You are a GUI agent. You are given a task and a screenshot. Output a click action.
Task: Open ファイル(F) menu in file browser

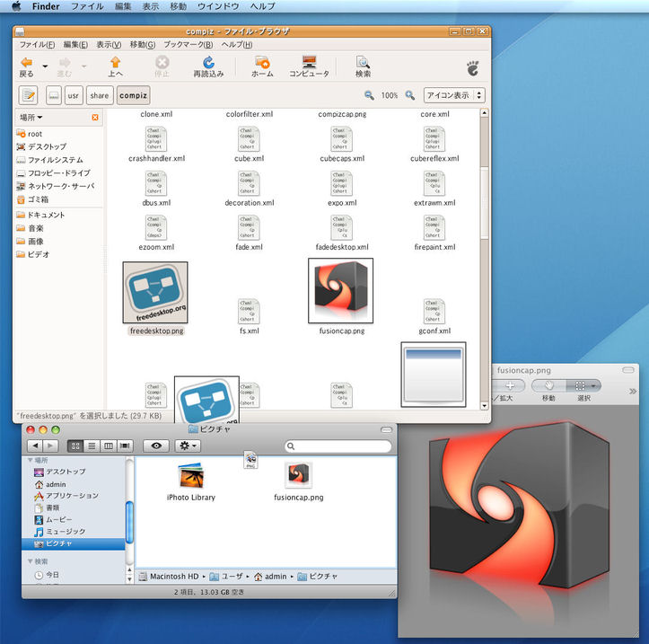pos(37,45)
